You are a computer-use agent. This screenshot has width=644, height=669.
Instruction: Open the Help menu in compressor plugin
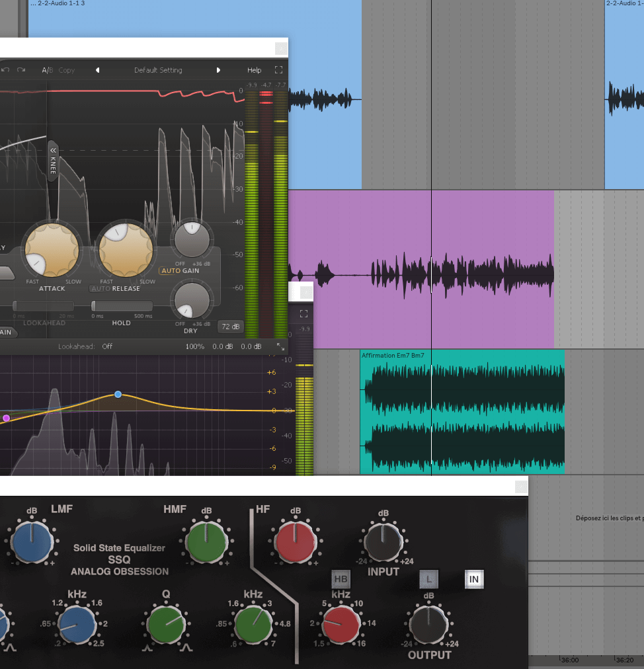click(254, 70)
